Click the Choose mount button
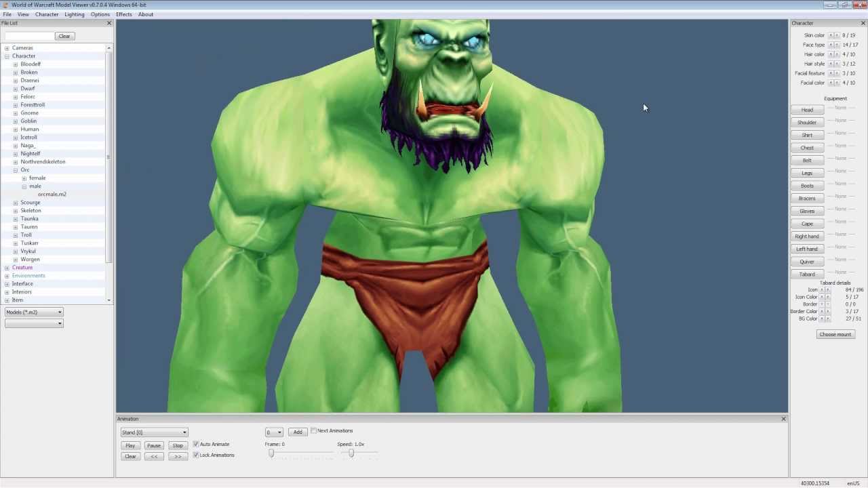The height and width of the screenshot is (488, 868). [x=835, y=334]
